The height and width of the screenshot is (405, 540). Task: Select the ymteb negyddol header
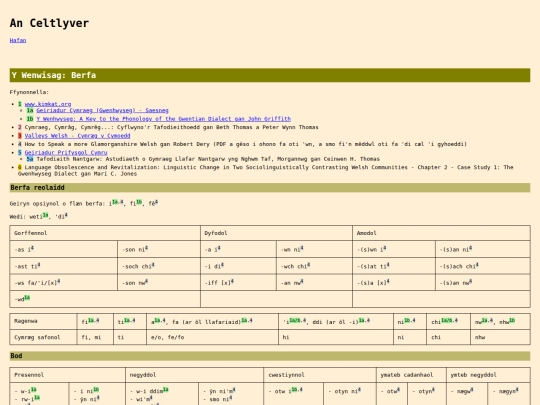(x=488, y=375)
